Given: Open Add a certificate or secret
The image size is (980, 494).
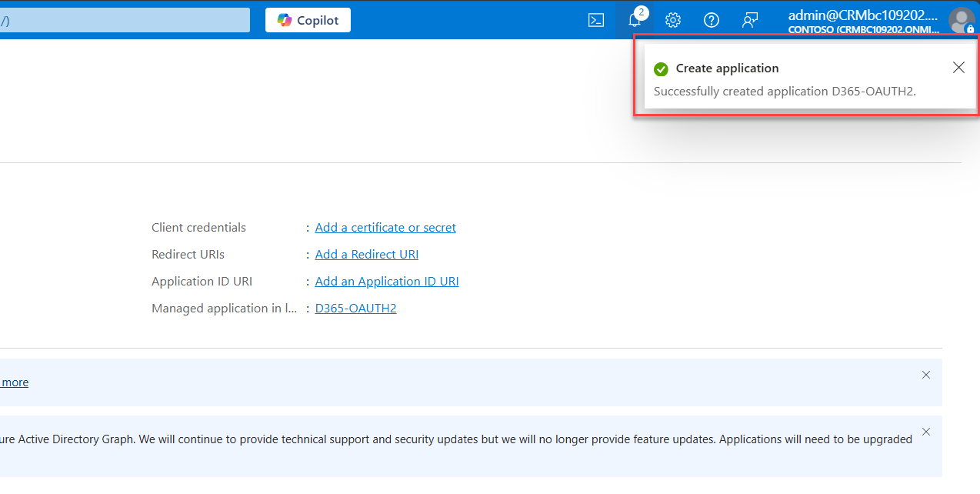Looking at the screenshot, I should (385, 228).
